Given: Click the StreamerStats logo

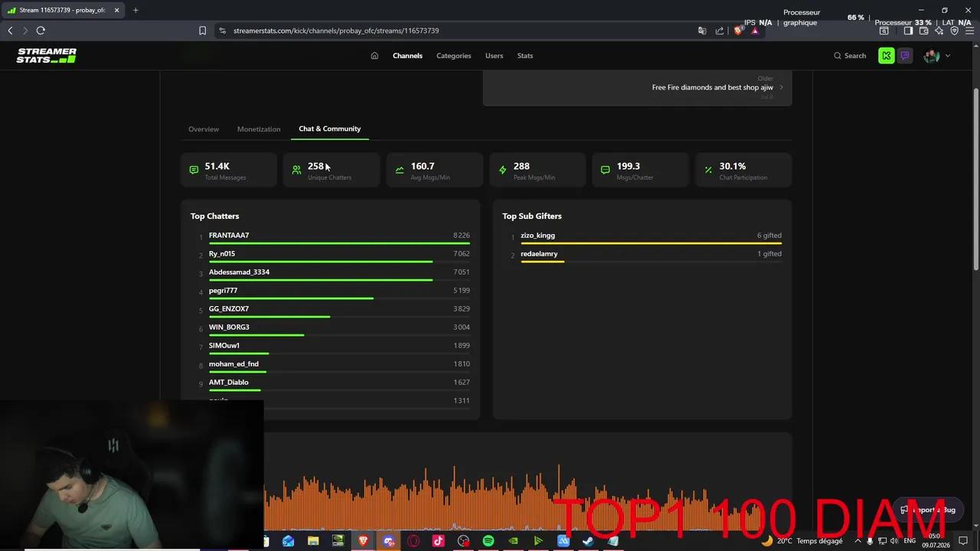Looking at the screenshot, I should click(47, 55).
